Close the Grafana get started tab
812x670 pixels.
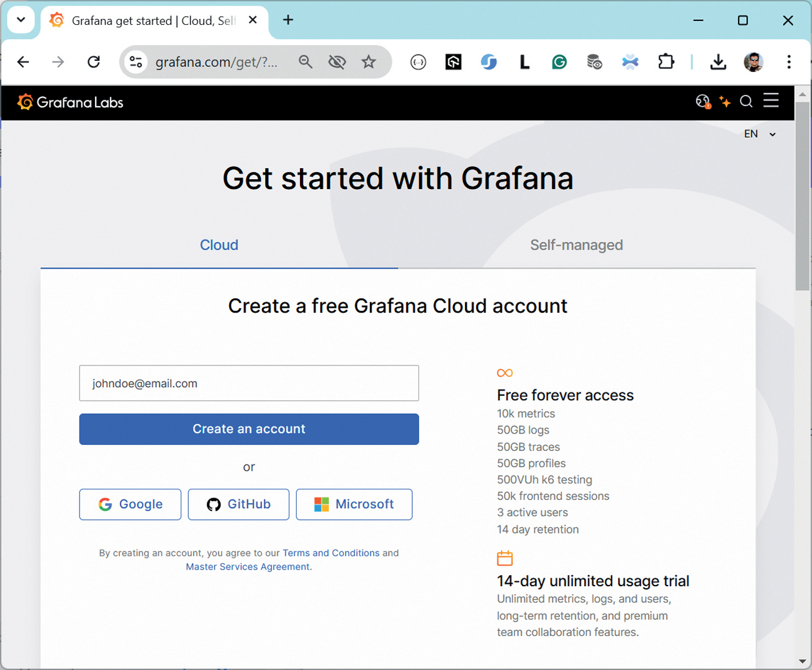253,20
